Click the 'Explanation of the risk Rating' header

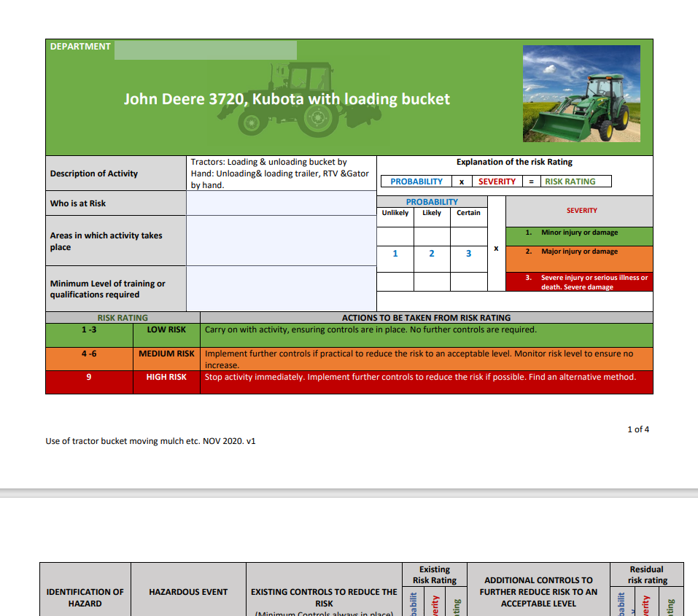pyautogui.click(x=514, y=162)
